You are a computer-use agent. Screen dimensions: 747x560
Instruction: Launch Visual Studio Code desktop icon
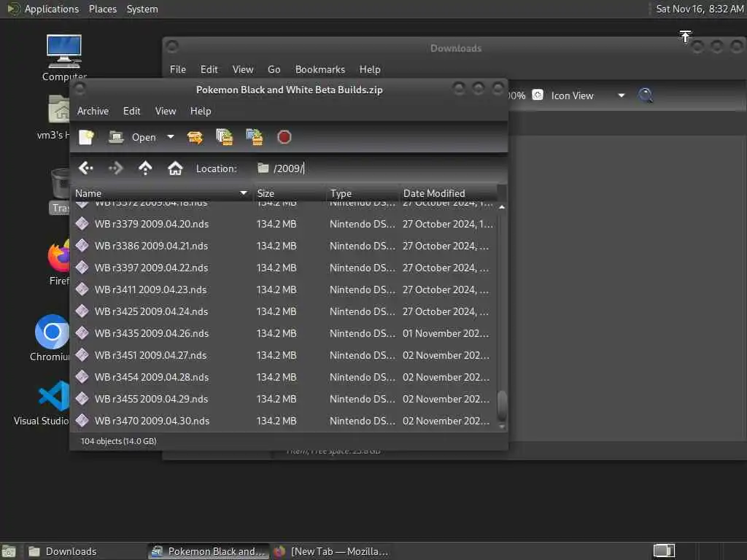pos(43,402)
